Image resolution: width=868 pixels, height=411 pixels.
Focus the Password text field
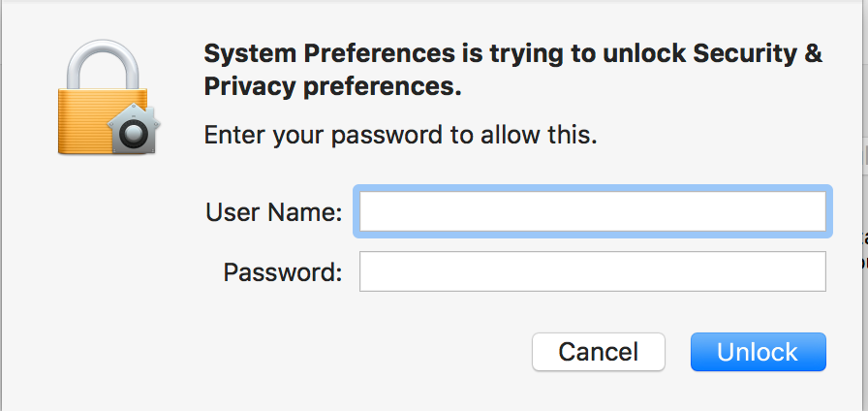592,271
